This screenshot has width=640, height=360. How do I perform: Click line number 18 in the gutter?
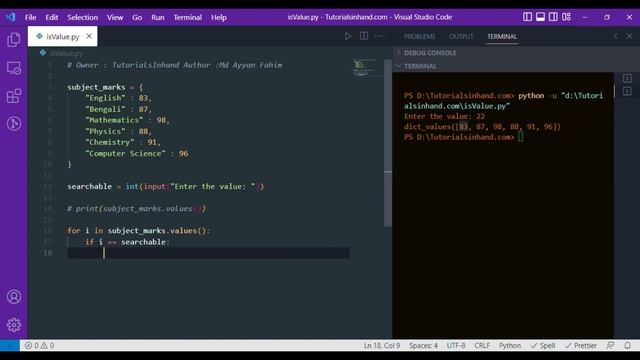pyautogui.click(x=48, y=253)
